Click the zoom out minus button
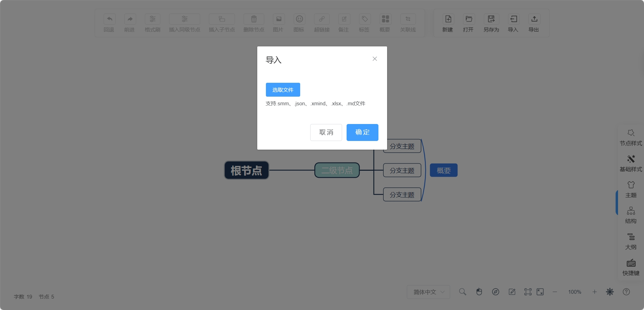The image size is (644, 310). pos(555,292)
